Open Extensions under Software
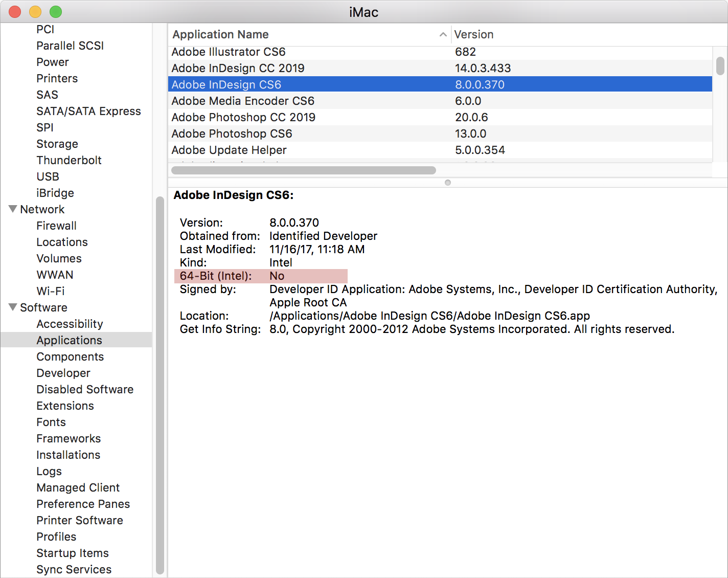 65,406
